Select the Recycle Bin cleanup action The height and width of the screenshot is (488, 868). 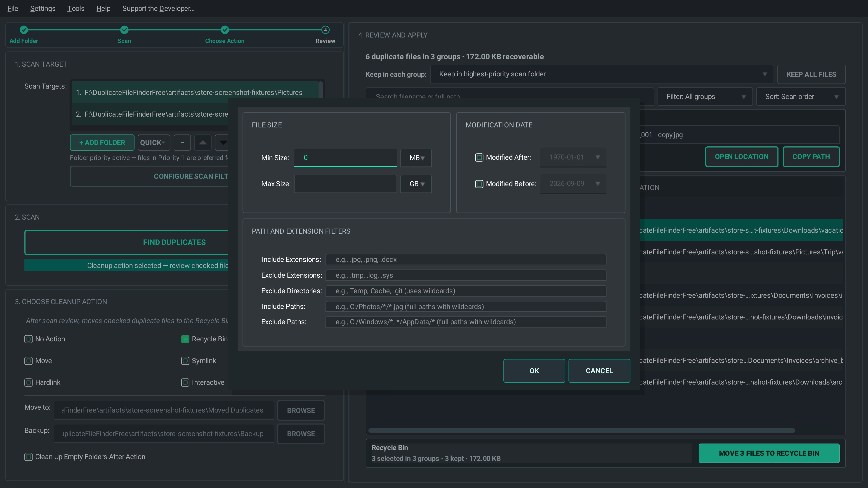185,339
